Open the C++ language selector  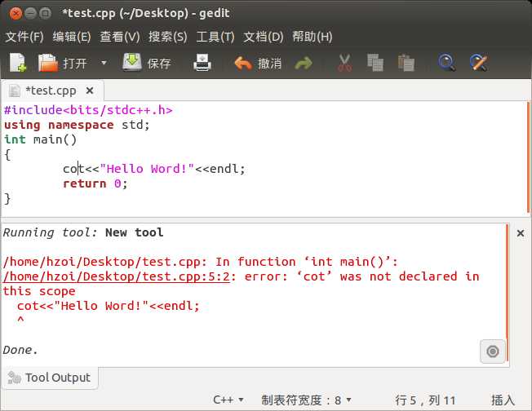(228, 400)
